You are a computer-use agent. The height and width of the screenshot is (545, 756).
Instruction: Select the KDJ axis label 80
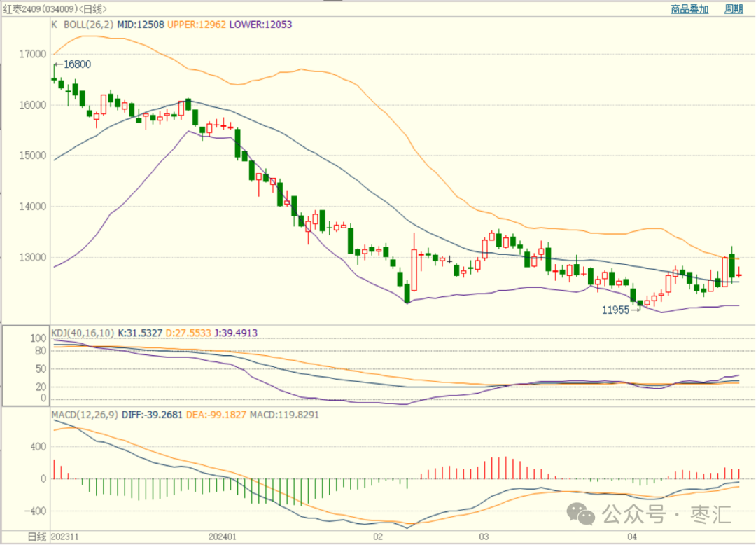click(41, 351)
